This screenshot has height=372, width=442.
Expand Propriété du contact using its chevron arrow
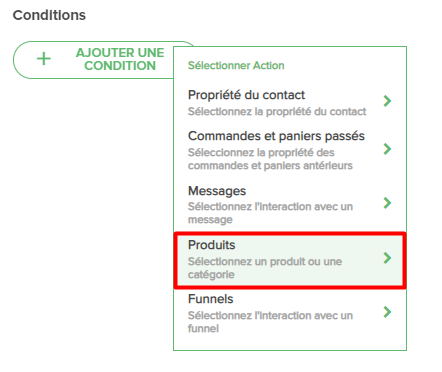(x=387, y=101)
